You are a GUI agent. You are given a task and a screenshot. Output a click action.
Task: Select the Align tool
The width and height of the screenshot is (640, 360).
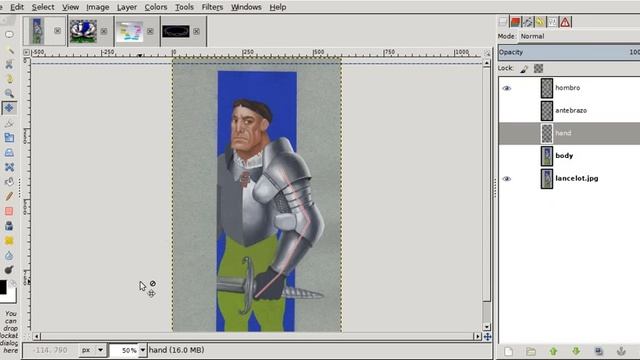(9, 123)
